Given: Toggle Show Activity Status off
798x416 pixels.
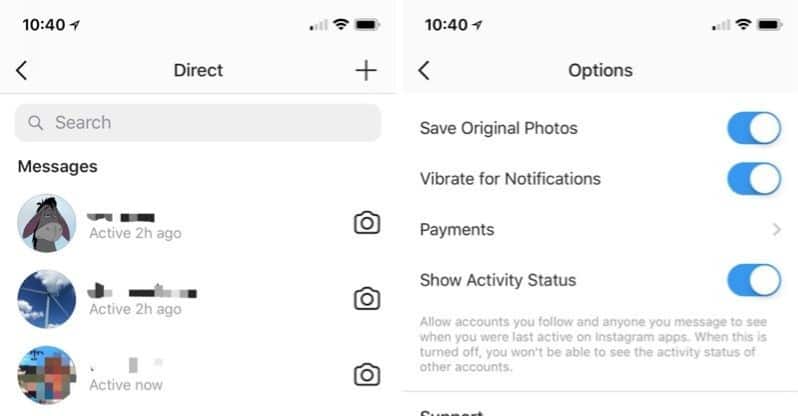Looking at the screenshot, I should 753,280.
